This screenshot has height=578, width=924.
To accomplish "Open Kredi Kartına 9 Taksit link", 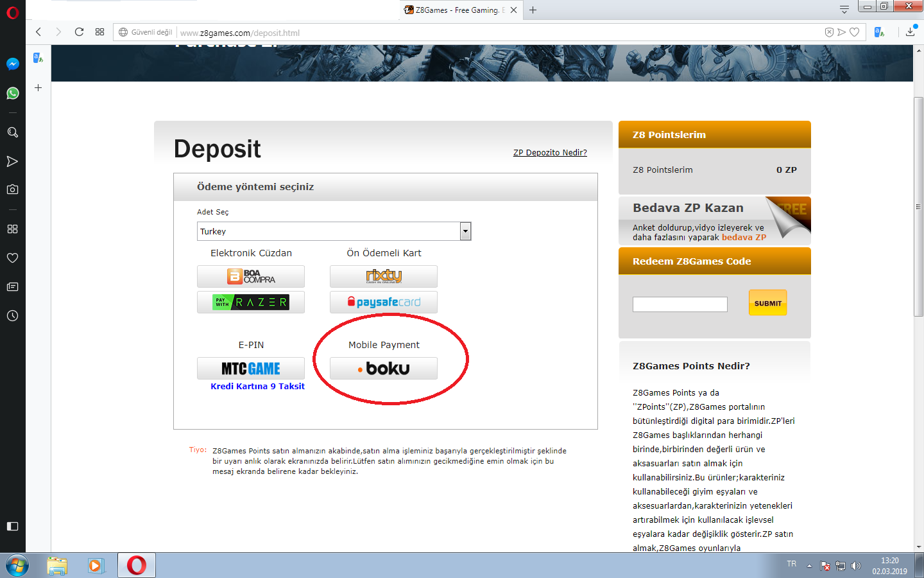I will [257, 386].
